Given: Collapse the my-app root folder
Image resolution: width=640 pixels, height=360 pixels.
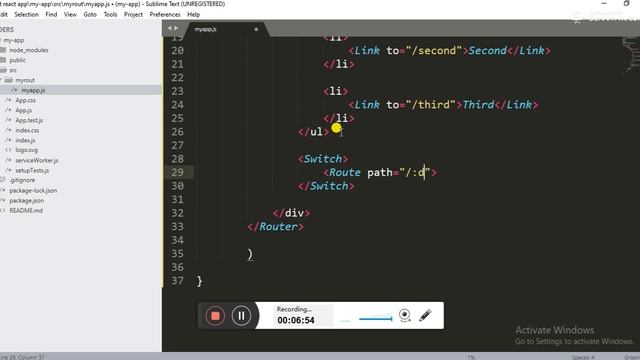Looking at the screenshot, I should [13, 40].
